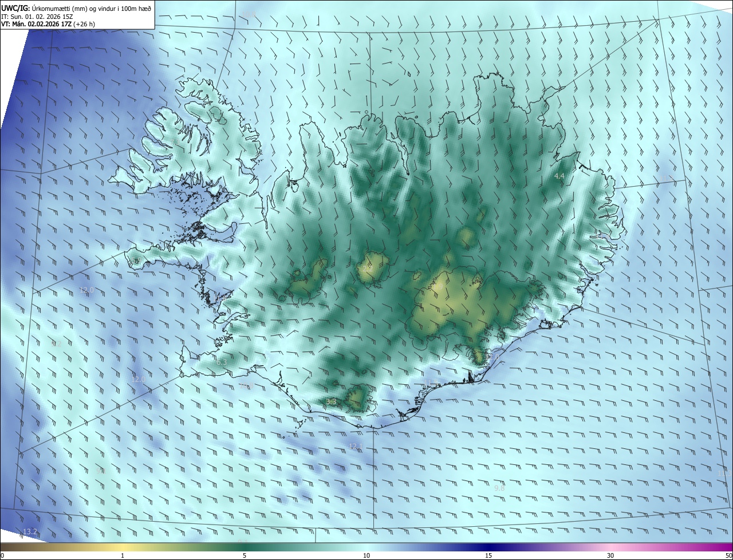The height and width of the screenshot is (560, 733).
Task: Click the color bar tick label 10
Action: coord(366,556)
